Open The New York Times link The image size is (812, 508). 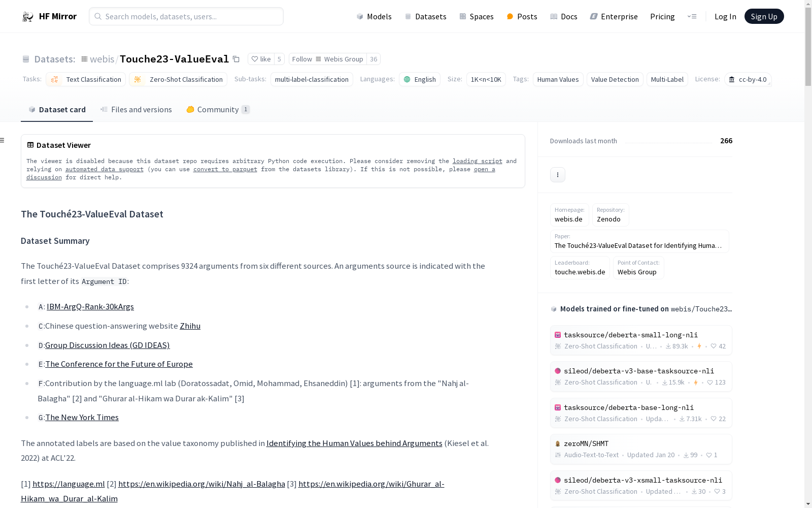tap(82, 418)
